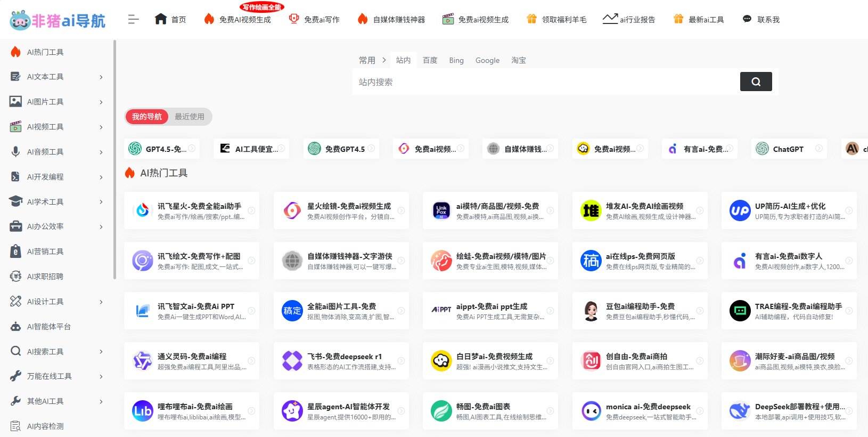868x437 pixels.
Task: Click the 飞书 deepseek r1 icon
Action: click(292, 361)
